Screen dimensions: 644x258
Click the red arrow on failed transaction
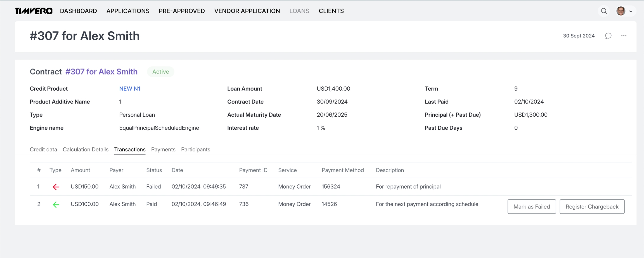point(56,187)
